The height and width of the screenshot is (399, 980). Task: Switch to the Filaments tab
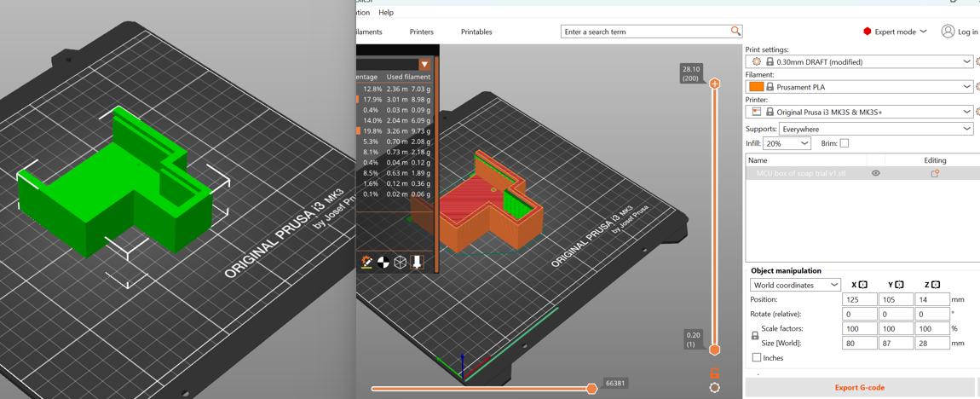point(369,32)
